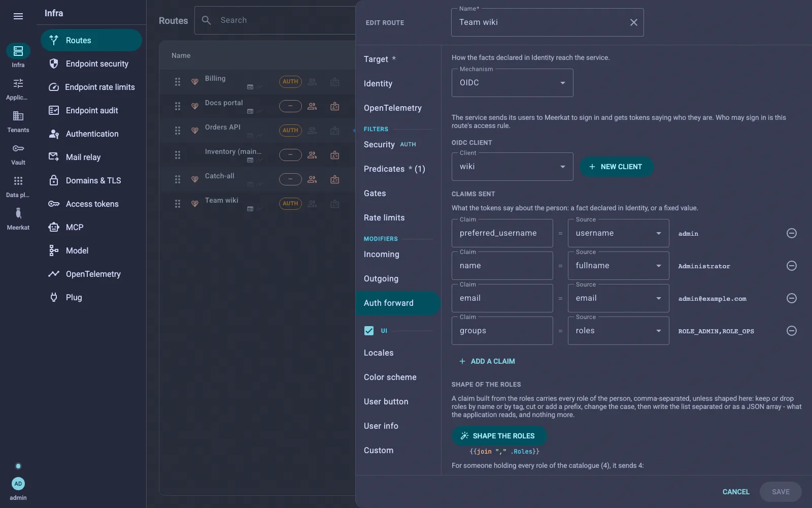Viewport: 812px width, 508px height.
Task: Remove the preferred_username claim row
Action: coord(792,233)
